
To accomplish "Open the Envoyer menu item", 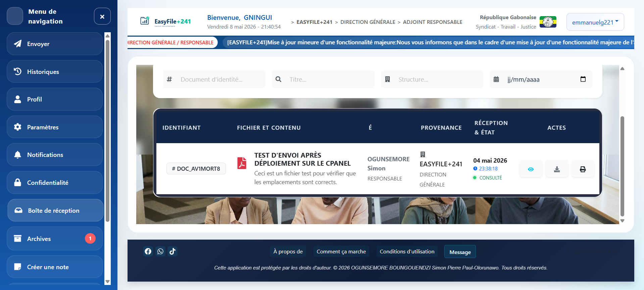I will tap(55, 44).
